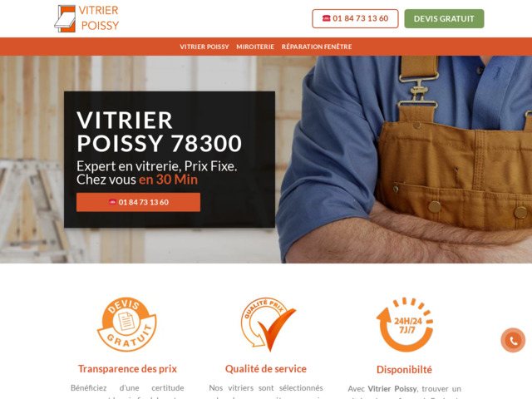Open the Miroiterie menu item
This screenshot has height=399, width=532.
pos(255,47)
